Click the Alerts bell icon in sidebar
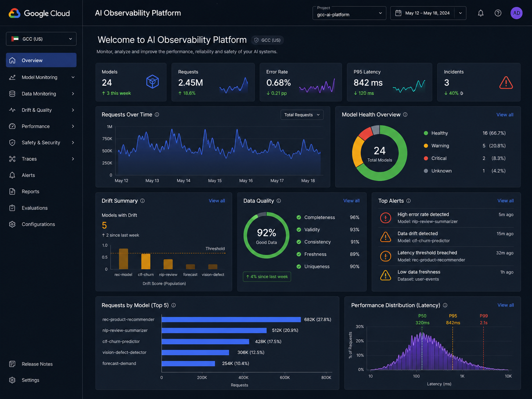Screen dimensions: 532x399 (x=12, y=175)
